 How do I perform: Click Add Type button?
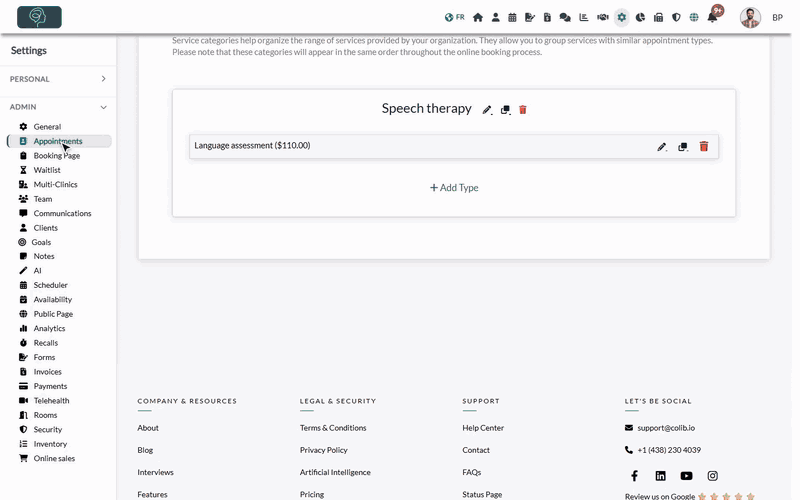click(454, 188)
